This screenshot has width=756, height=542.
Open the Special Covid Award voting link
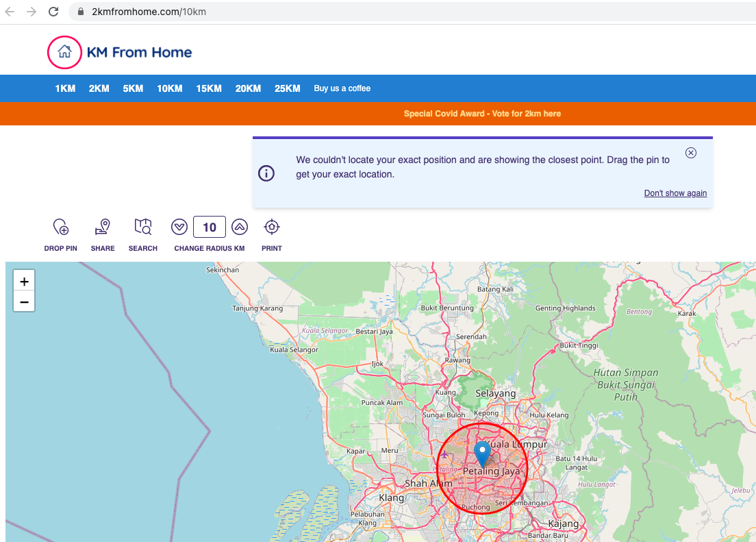tap(482, 114)
